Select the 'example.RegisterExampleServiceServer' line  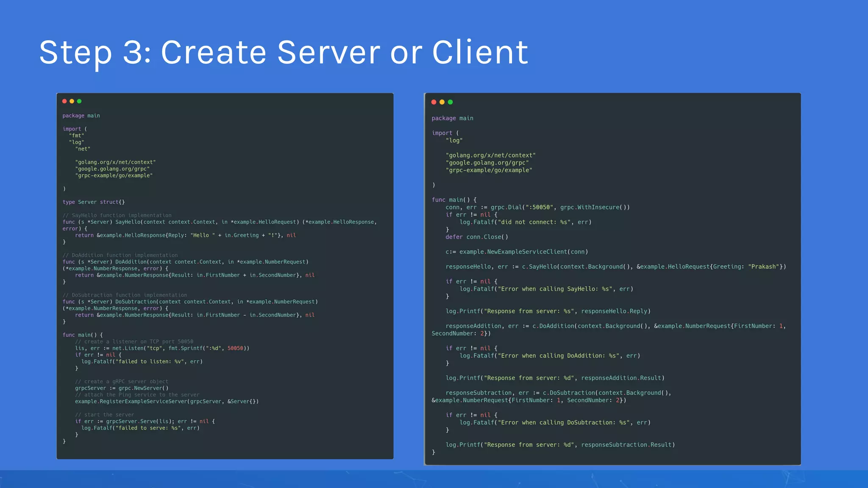[x=167, y=401]
